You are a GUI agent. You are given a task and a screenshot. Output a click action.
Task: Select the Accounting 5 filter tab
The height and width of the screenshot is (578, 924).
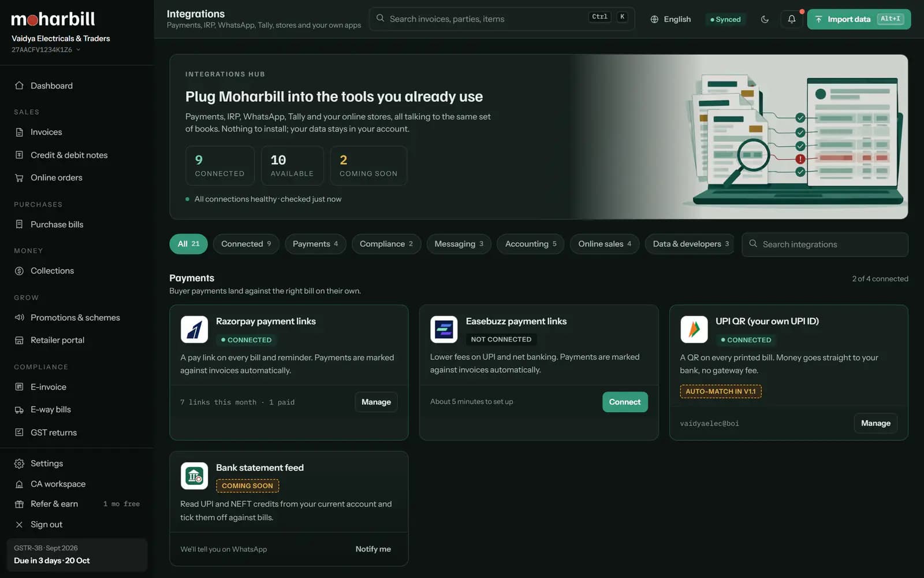[x=531, y=244]
